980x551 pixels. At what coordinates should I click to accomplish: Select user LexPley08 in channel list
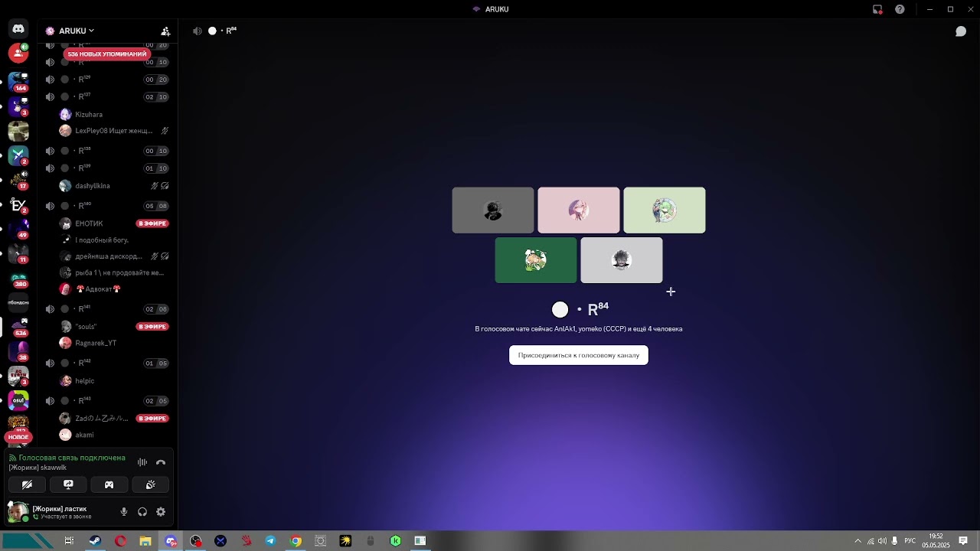(113, 131)
